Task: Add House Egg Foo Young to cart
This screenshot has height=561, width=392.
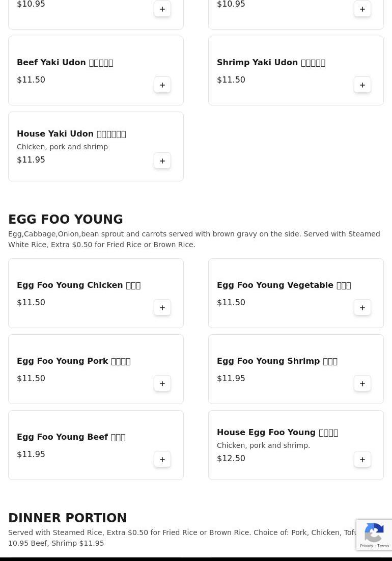Action: pyautogui.click(x=362, y=460)
